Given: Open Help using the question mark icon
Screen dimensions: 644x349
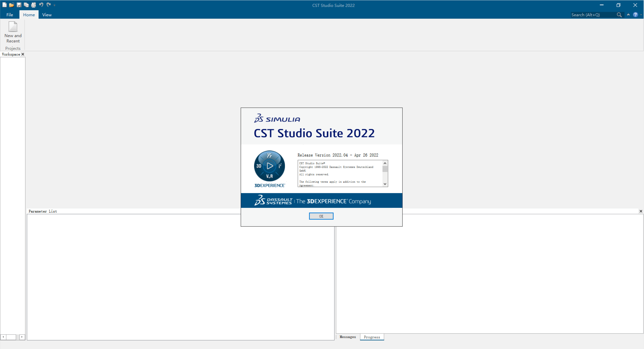Looking at the screenshot, I should coord(636,14).
